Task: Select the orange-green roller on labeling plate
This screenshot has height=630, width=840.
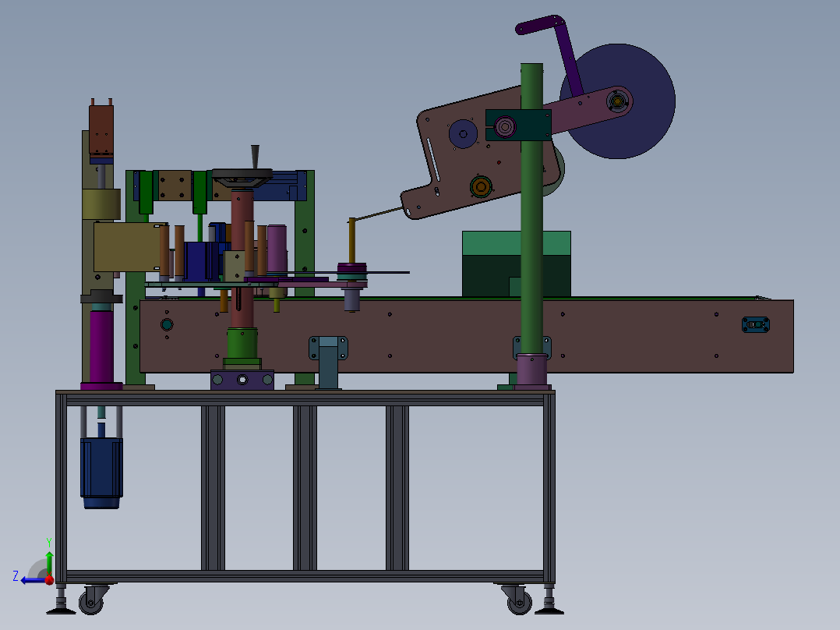Action: click(481, 186)
